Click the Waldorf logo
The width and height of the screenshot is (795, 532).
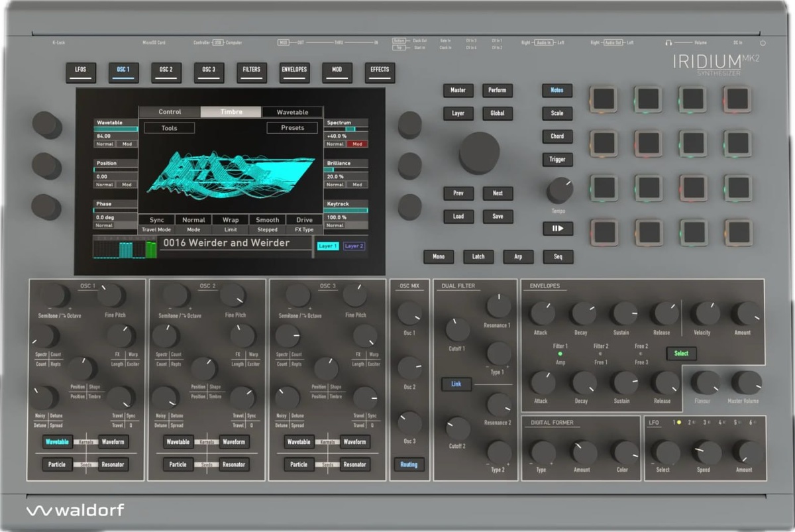click(75, 510)
